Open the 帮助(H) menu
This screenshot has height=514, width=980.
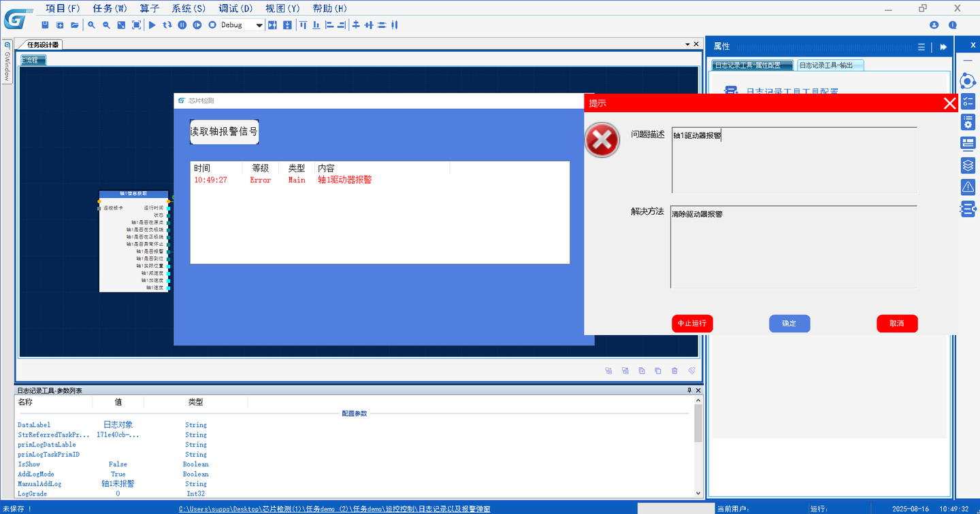coord(329,8)
